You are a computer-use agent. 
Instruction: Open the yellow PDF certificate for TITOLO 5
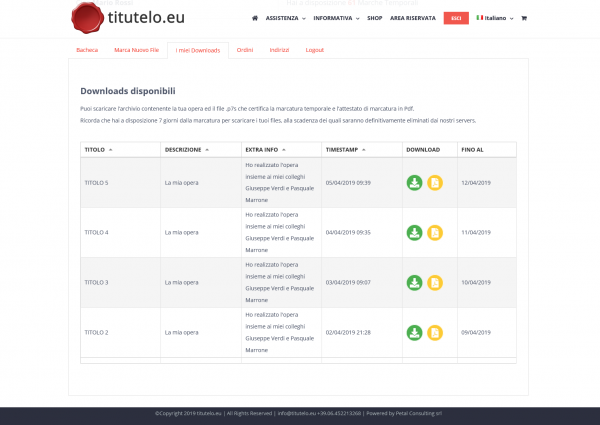coord(435,183)
